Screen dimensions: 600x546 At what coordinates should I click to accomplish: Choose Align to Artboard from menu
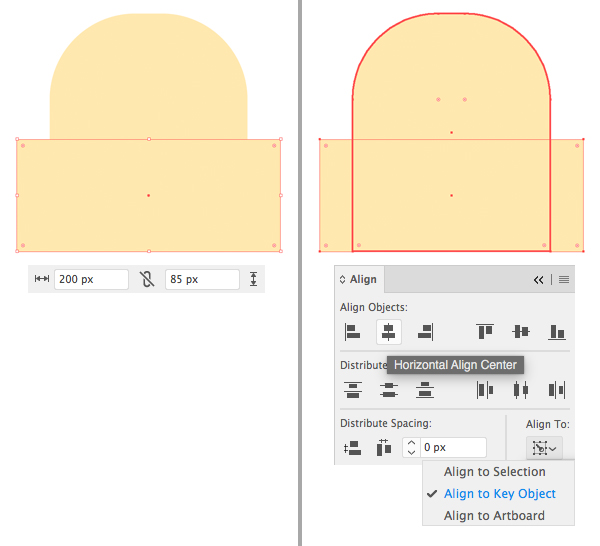point(494,515)
